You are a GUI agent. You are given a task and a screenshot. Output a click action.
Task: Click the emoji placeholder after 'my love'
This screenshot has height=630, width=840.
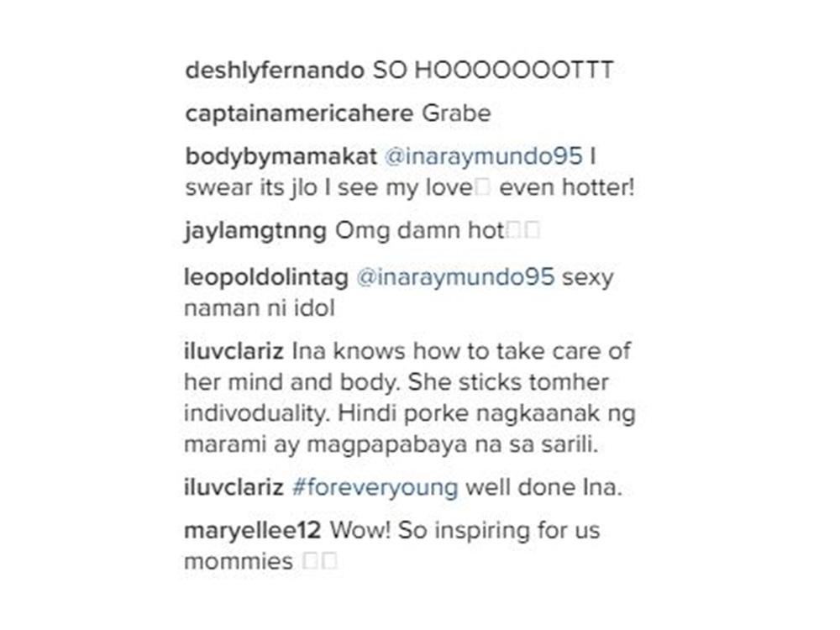click(x=482, y=187)
